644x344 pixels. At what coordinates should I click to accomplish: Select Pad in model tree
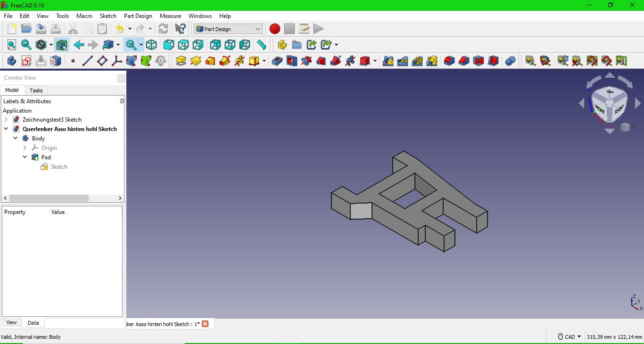pos(46,157)
